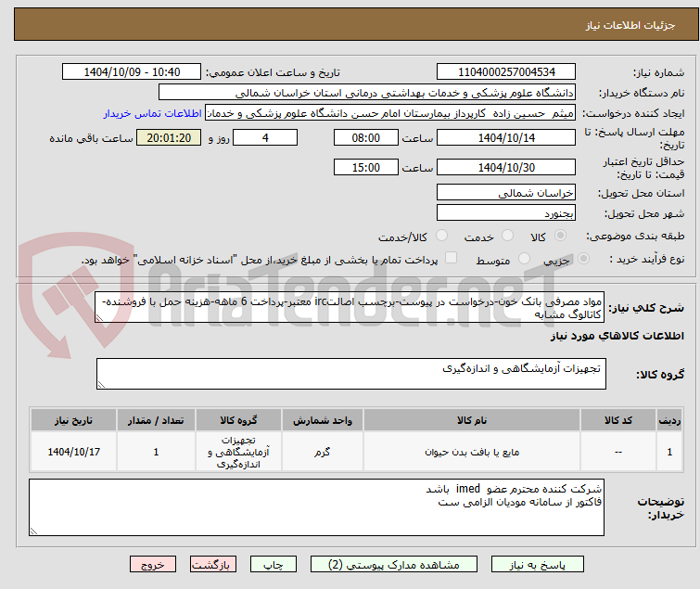
Task: Click the گروه کالا column header
Action: tap(238, 420)
